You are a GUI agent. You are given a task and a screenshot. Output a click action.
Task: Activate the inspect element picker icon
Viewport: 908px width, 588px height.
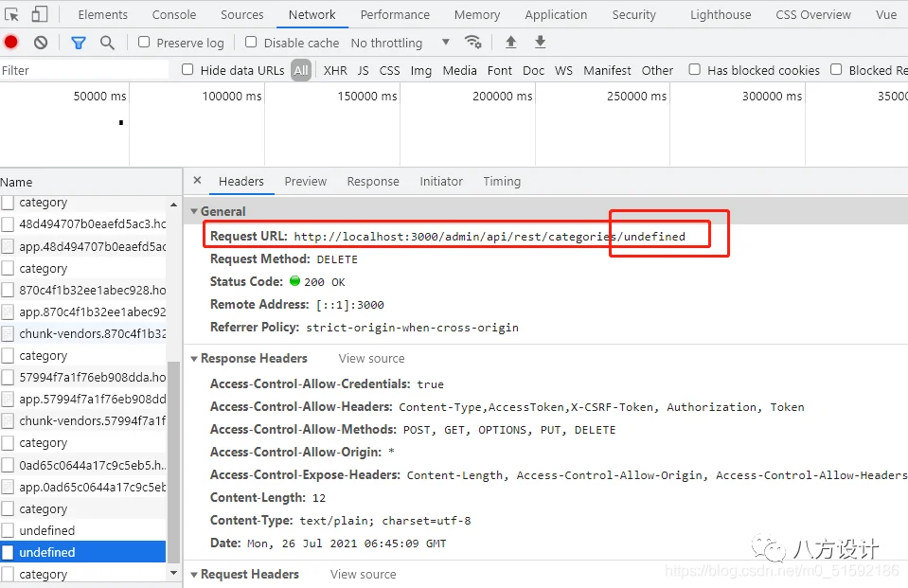11,14
